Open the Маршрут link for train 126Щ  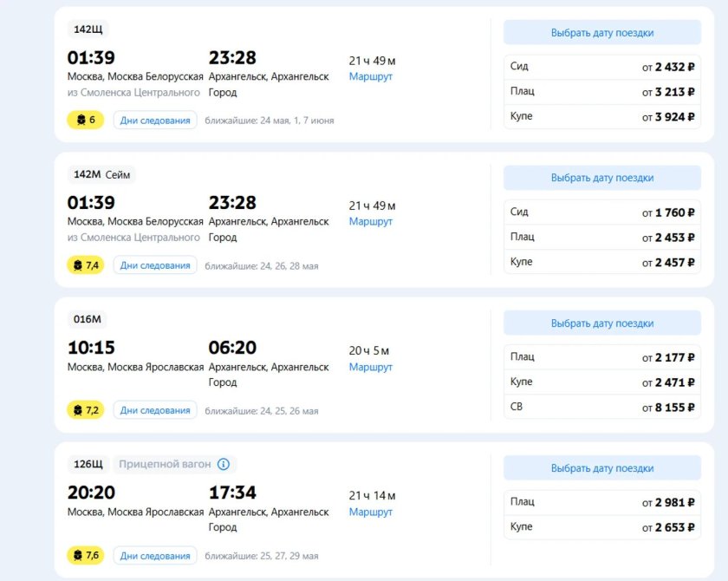click(x=371, y=512)
